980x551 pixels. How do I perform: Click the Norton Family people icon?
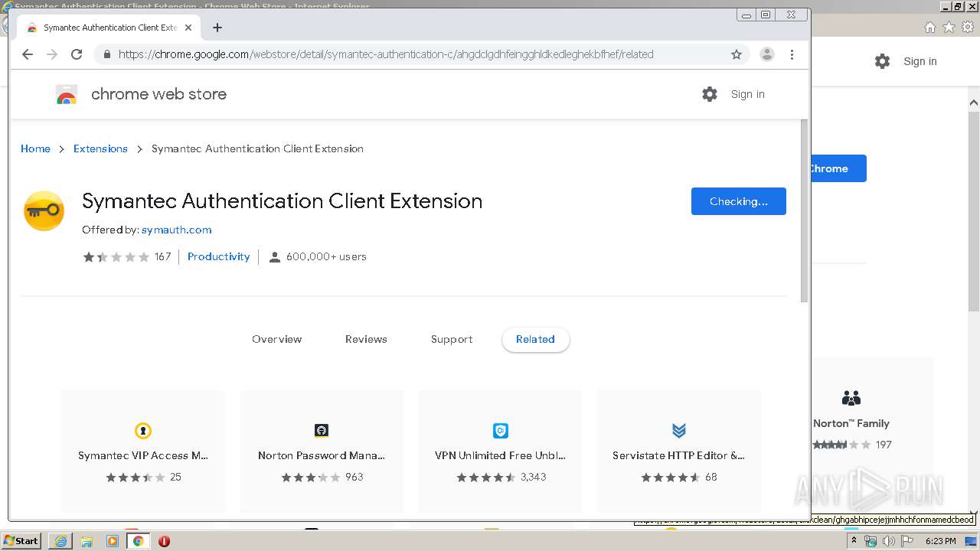[x=851, y=398]
